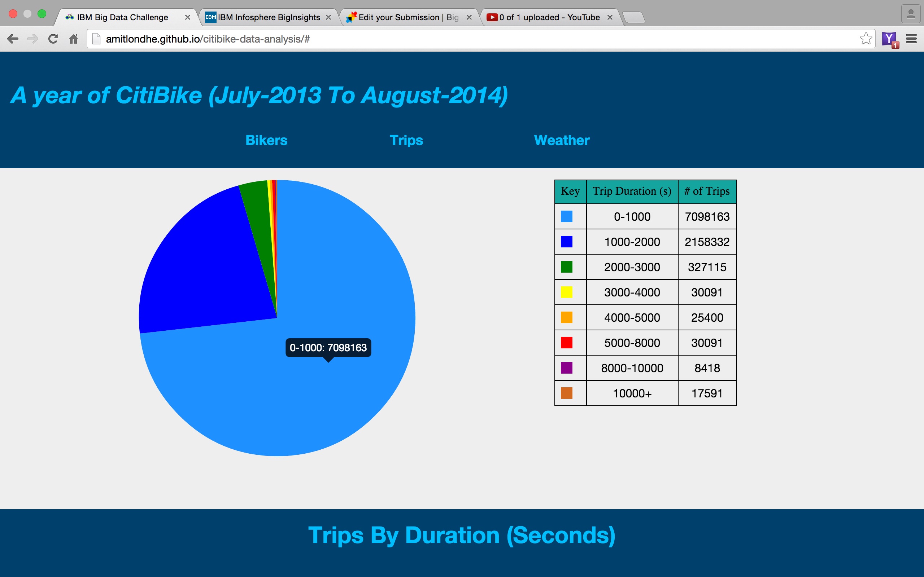Click the address bar URL field

pyautogui.click(x=458, y=39)
